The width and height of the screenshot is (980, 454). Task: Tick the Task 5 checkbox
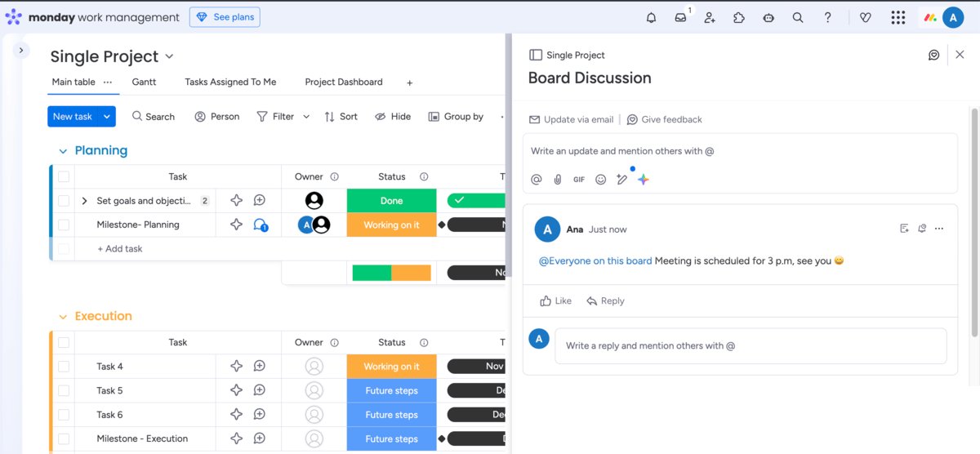pos(64,391)
